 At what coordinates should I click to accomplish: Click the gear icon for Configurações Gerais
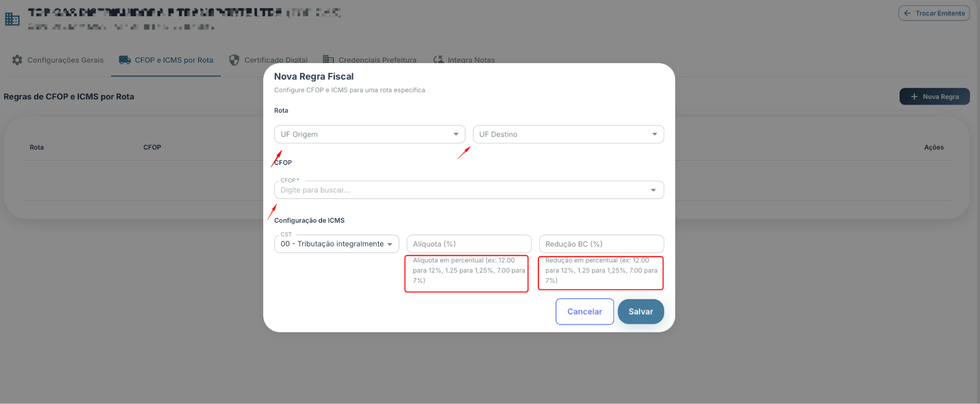(x=17, y=60)
